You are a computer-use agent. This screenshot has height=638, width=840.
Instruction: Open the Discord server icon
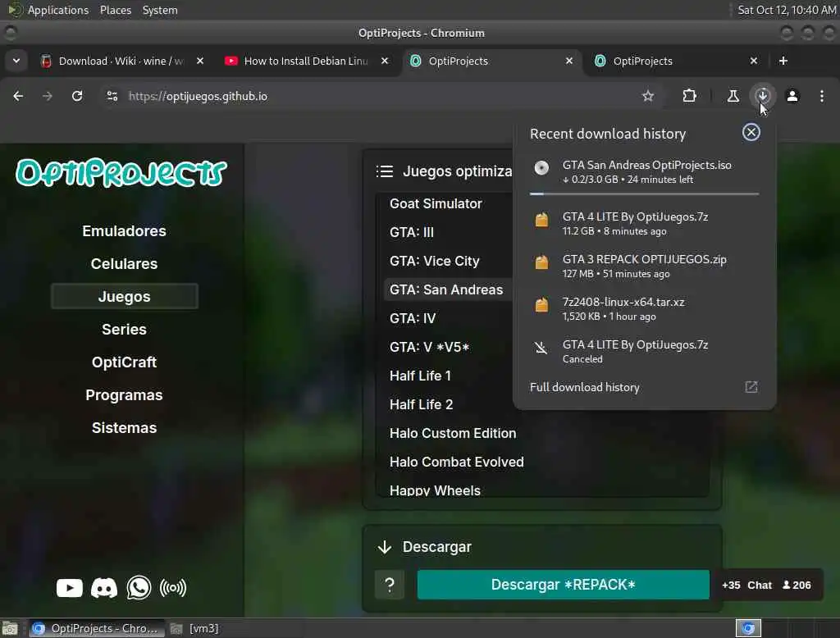[x=104, y=588]
